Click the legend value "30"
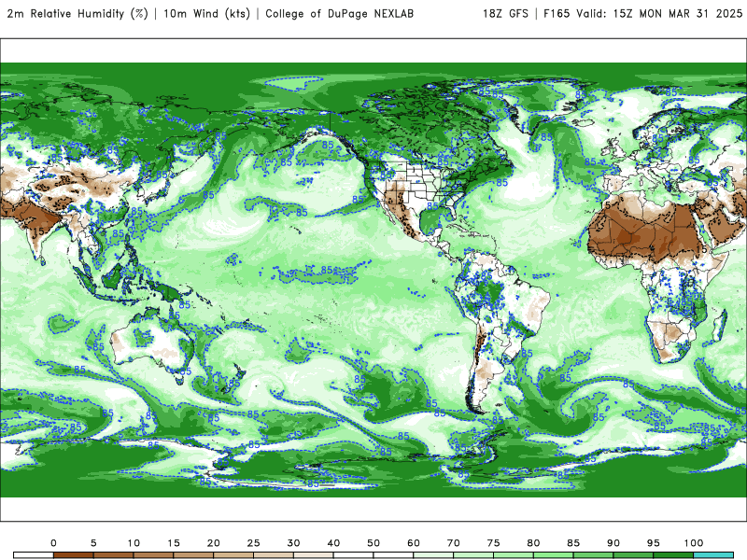Viewport: 747px width, 560px height. tap(293, 543)
